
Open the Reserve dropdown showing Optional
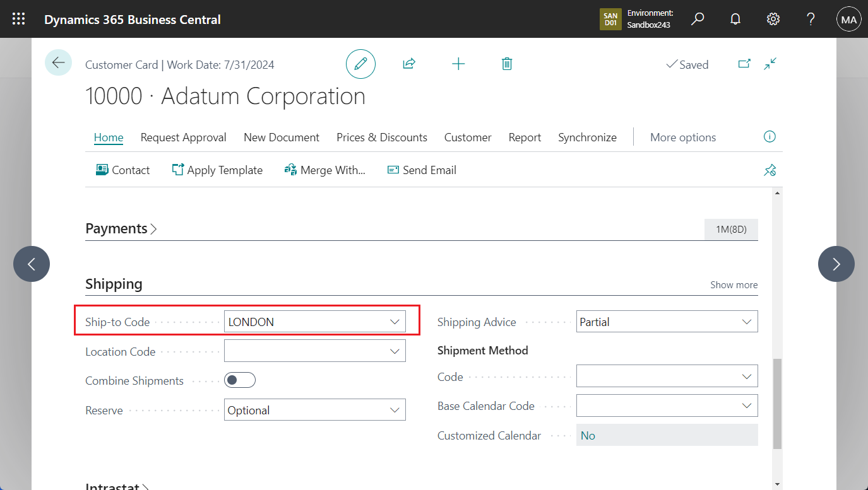[x=395, y=409]
